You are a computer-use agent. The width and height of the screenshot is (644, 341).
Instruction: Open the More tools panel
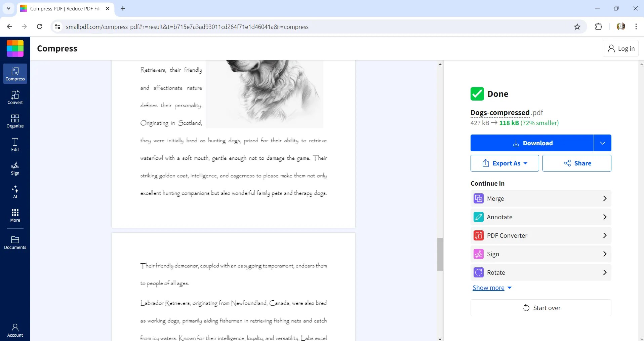pyautogui.click(x=15, y=215)
